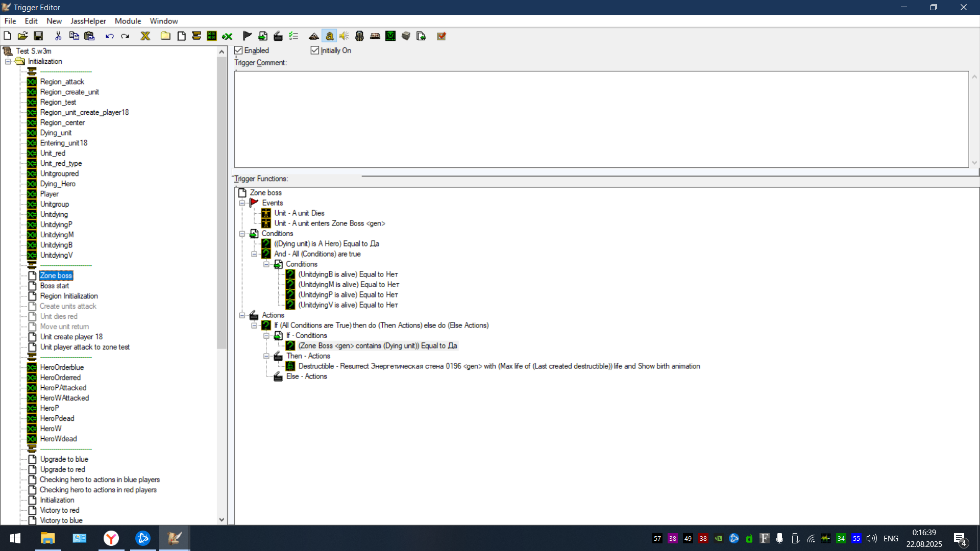This screenshot has width=980, height=551.
Task: Click the Variables yellow X icon
Action: tap(145, 36)
